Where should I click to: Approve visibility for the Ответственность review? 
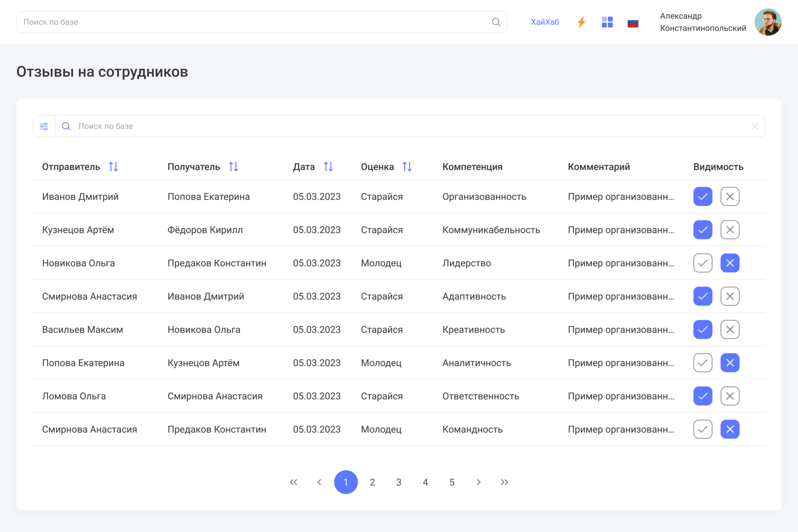click(703, 396)
